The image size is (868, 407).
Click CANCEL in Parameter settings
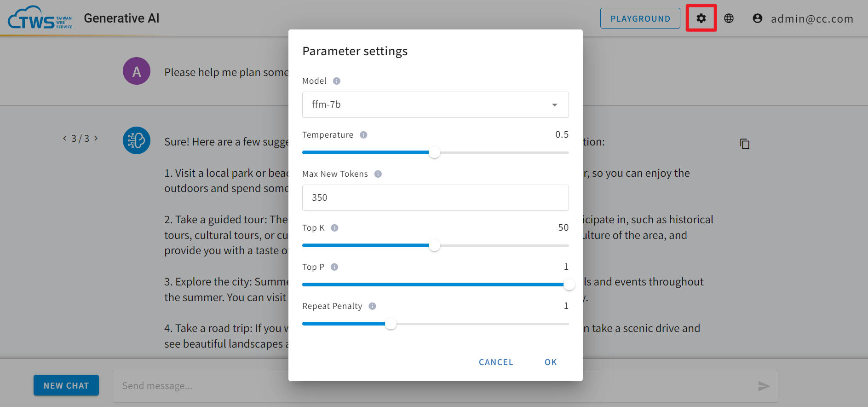pos(496,362)
